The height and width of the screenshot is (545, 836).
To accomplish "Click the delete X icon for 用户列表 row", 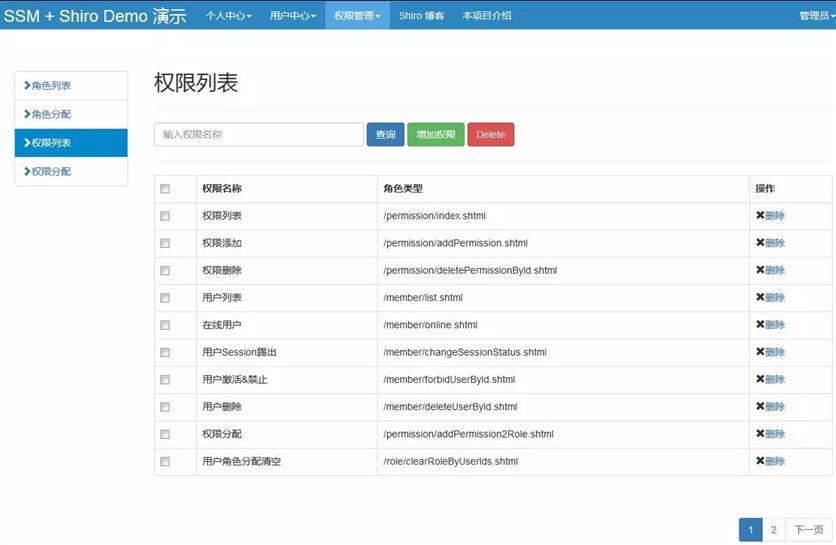I will click(760, 298).
